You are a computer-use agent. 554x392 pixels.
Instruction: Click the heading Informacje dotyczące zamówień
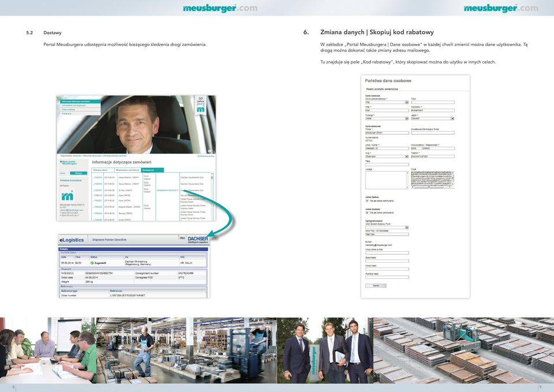click(122, 162)
